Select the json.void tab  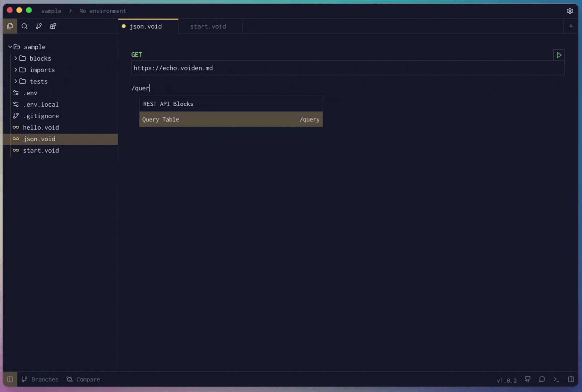(x=146, y=26)
